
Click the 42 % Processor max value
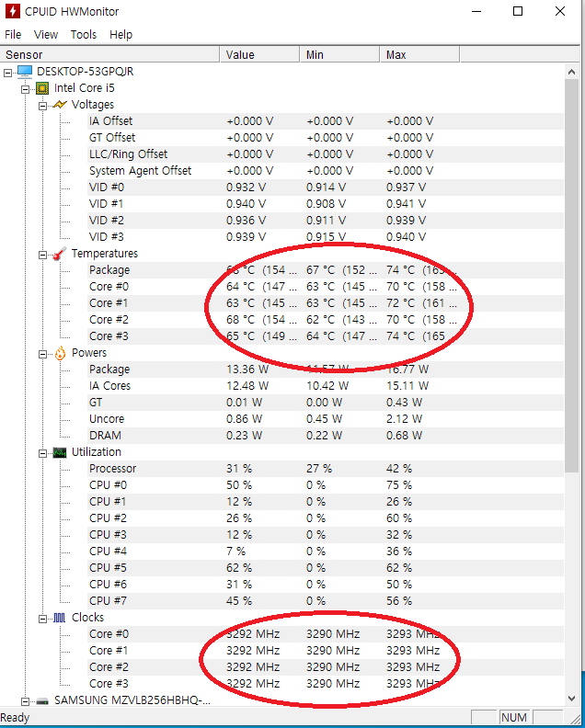click(x=399, y=469)
